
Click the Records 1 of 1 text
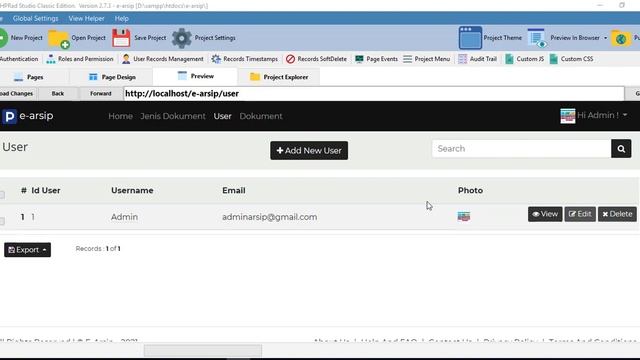(98, 249)
